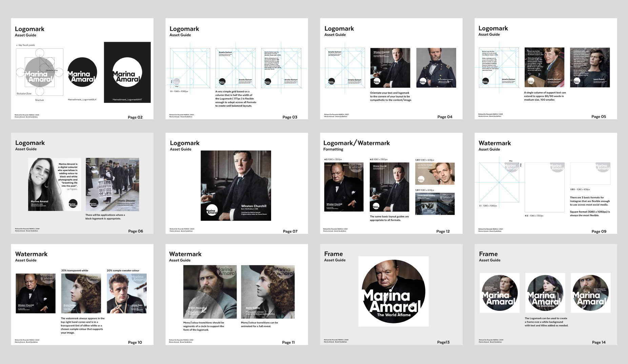Select the Amelia Earhart photo on page 05
The width and height of the screenshot is (628, 364).
coord(544,67)
